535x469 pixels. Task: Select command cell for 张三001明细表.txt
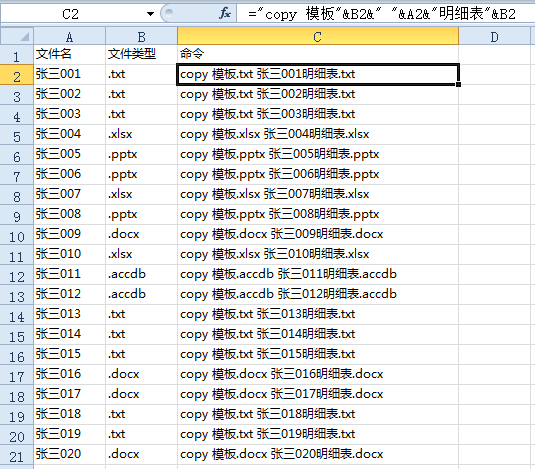[x=318, y=74]
